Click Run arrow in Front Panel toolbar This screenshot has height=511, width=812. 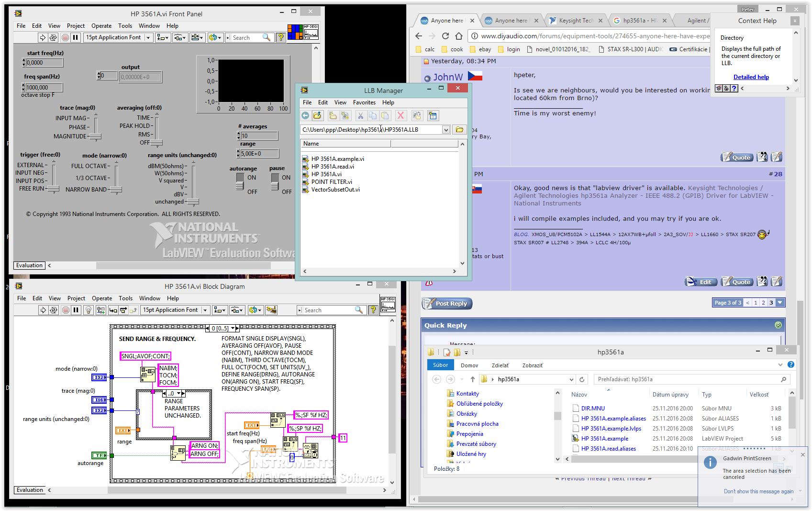point(43,37)
